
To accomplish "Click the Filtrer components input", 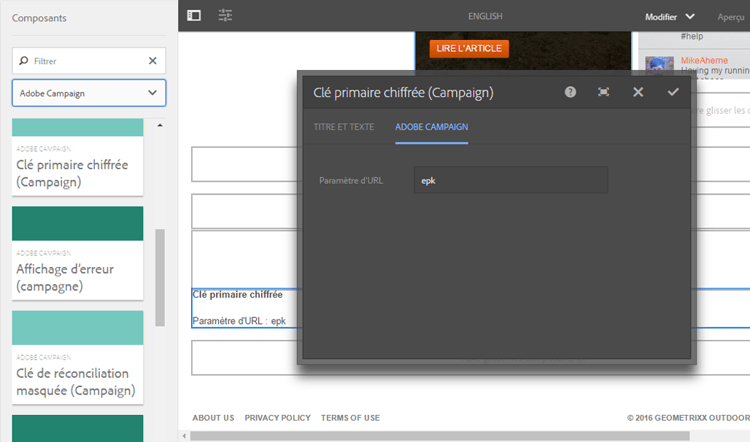I will (89, 61).
